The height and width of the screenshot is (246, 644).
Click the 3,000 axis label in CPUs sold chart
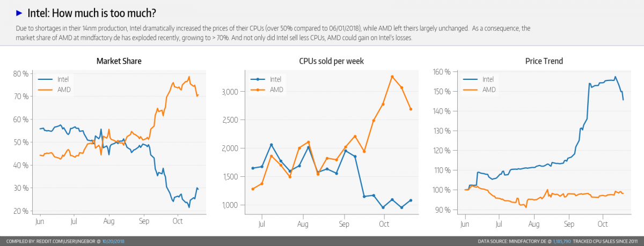[x=229, y=92]
